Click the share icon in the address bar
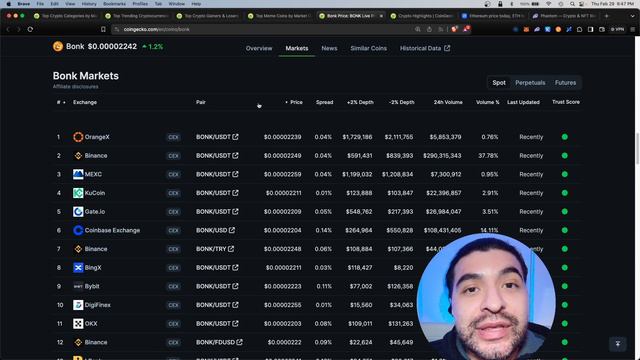Viewport: 640px width, 360px height. coord(429,29)
